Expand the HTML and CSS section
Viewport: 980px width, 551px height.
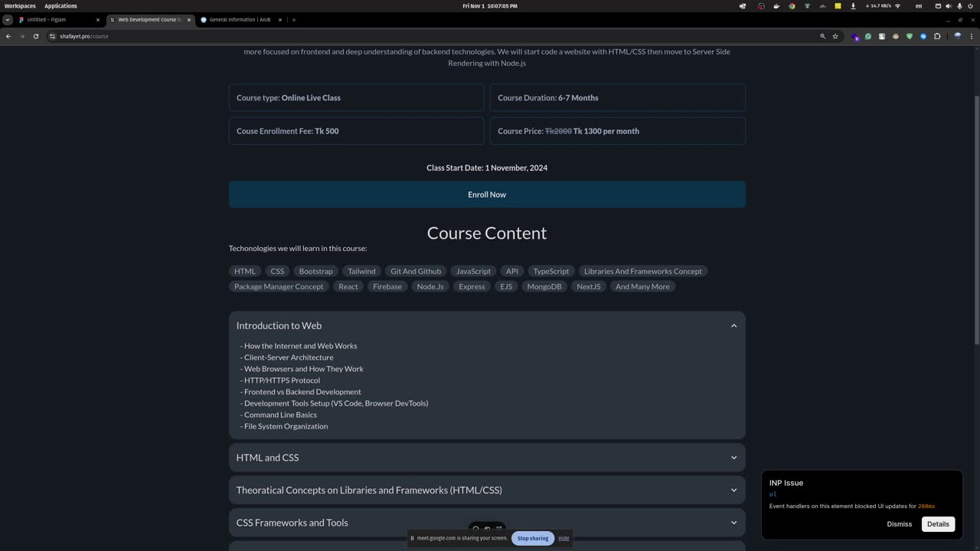(x=487, y=458)
